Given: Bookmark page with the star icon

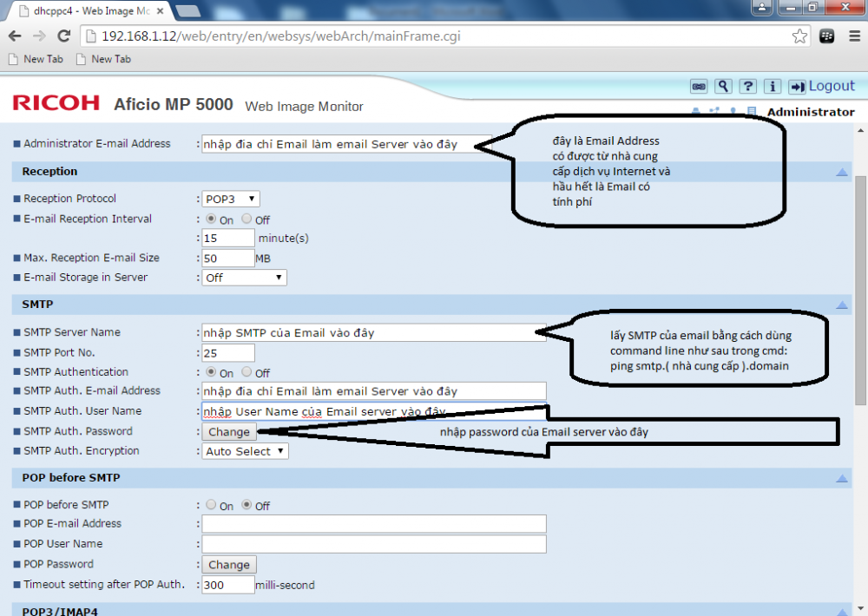Looking at the screenshot, I should pos(799,36).
